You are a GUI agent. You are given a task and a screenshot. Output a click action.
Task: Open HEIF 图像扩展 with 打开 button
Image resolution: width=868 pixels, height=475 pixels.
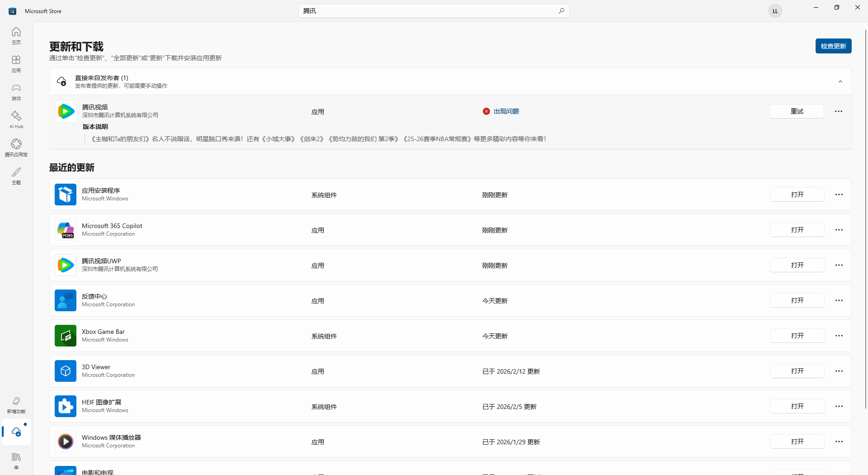[x=797, y=406]
